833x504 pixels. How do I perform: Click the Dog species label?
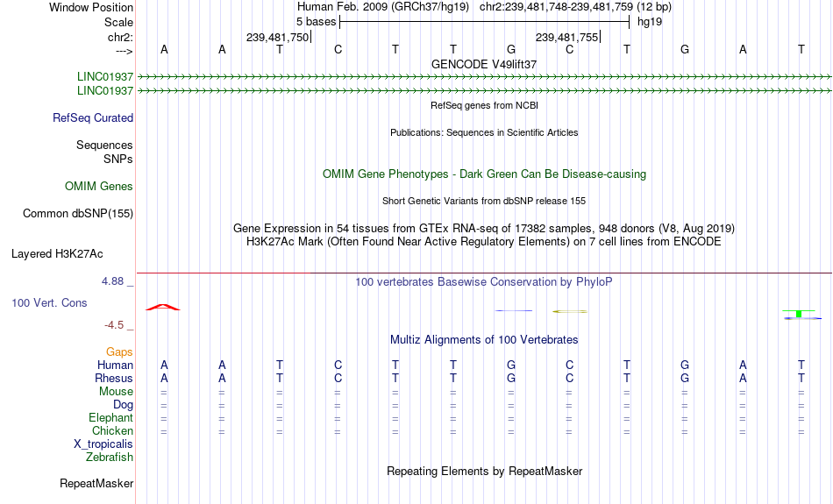click(x=123, y=405)
